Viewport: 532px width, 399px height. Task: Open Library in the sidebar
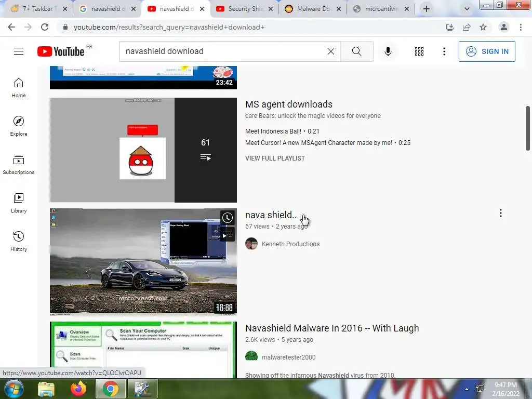click(19, 203)
